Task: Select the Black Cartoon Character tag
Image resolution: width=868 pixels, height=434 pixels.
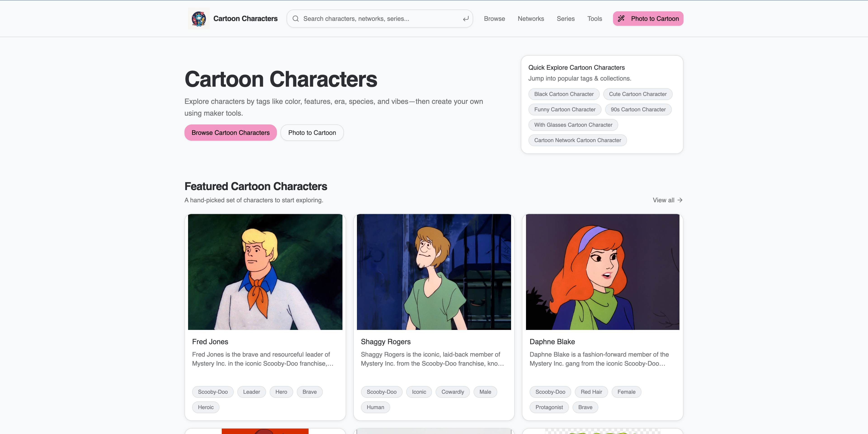Action: 564,94
